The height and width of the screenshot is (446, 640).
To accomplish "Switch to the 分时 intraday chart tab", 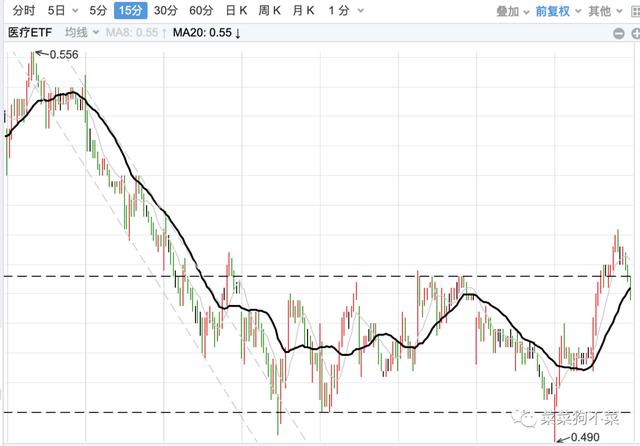I will tap(24, 11).
